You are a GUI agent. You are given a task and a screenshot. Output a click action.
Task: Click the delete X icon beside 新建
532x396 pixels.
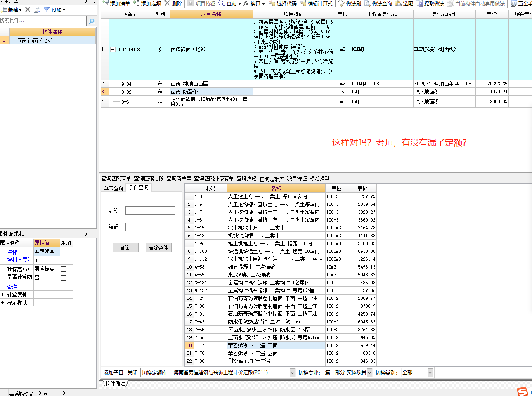click(28, 9)
